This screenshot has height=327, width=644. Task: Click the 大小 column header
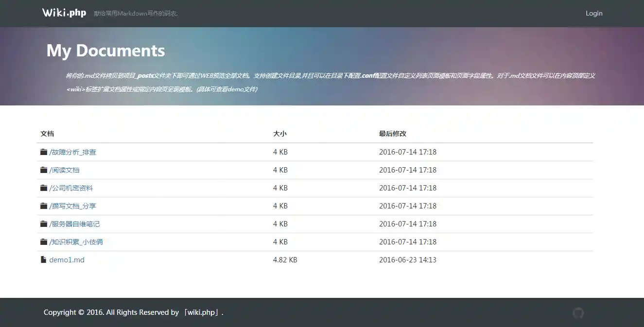(280, 134)
